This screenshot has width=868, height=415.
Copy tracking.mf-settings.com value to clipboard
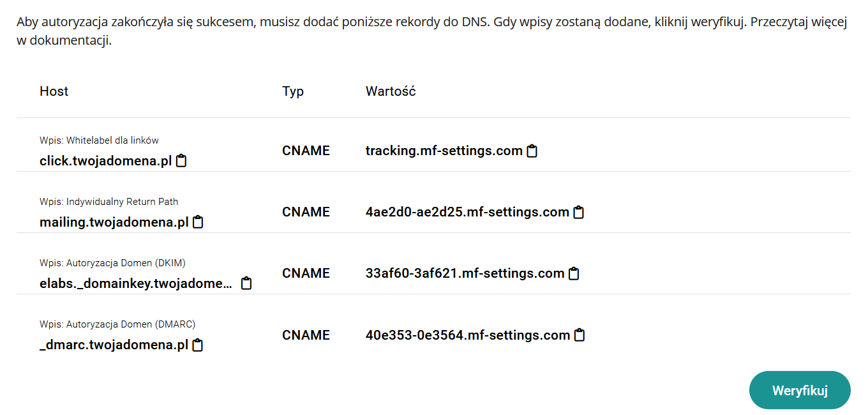pos(532,151)
